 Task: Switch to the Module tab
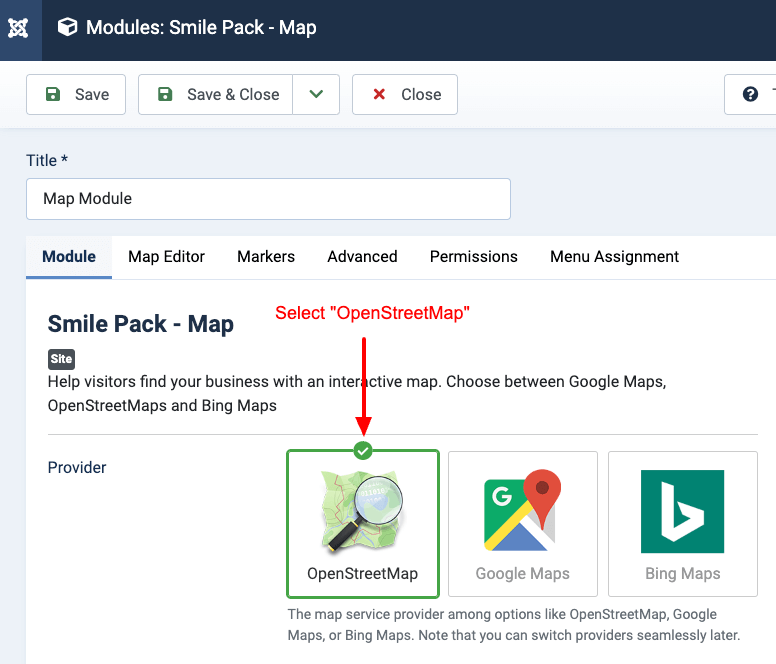tap(69, 257)
